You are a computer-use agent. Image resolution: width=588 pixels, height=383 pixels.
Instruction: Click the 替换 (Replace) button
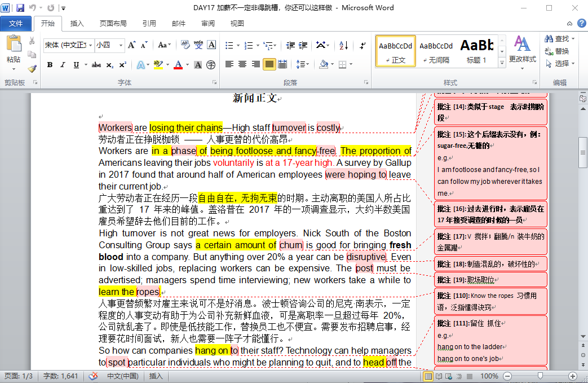557,51
